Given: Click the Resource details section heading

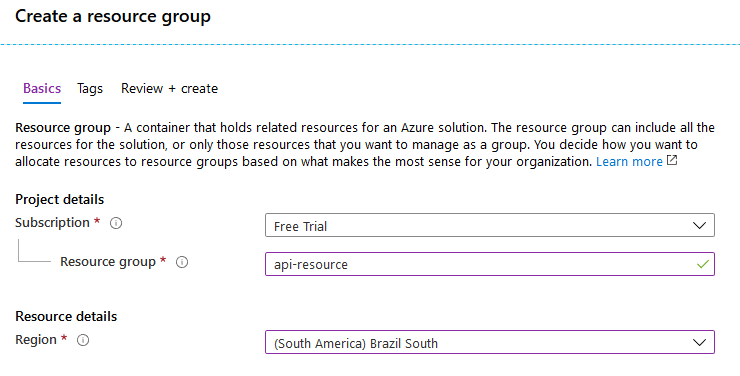Looking at the screenshot, I should 66,316.
